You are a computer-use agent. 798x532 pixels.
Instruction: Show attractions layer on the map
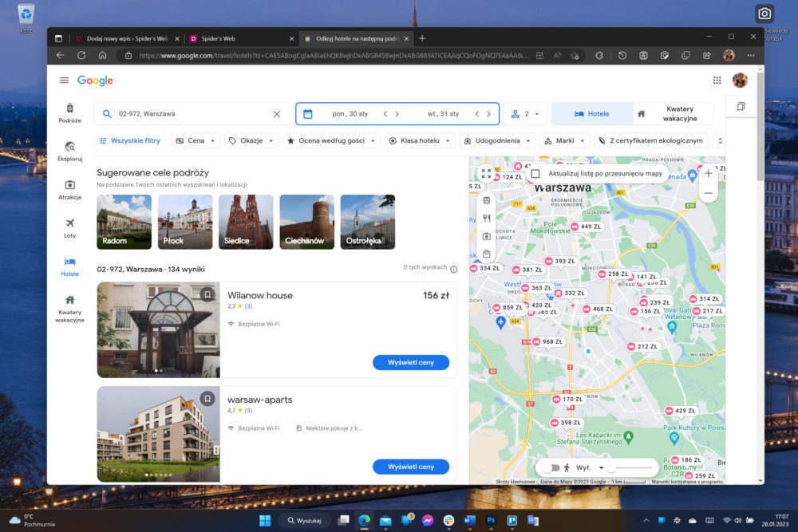[487, 236]
